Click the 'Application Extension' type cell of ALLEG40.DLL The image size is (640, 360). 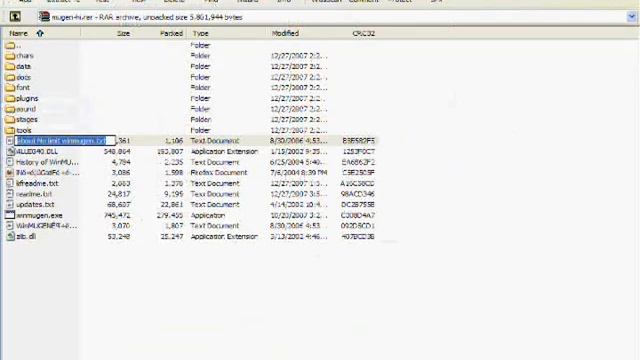point(224,151)
